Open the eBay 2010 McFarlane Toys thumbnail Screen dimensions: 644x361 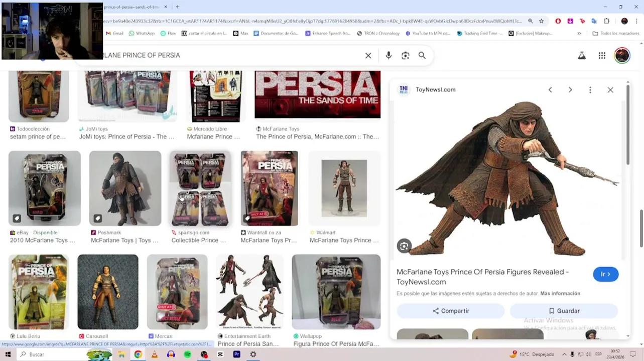tap(45, 189)
